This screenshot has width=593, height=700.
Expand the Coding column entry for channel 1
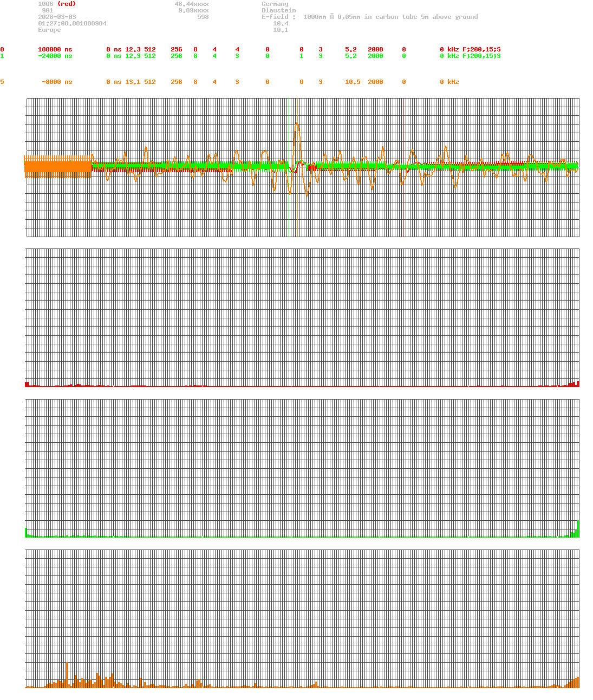(320, 56)
